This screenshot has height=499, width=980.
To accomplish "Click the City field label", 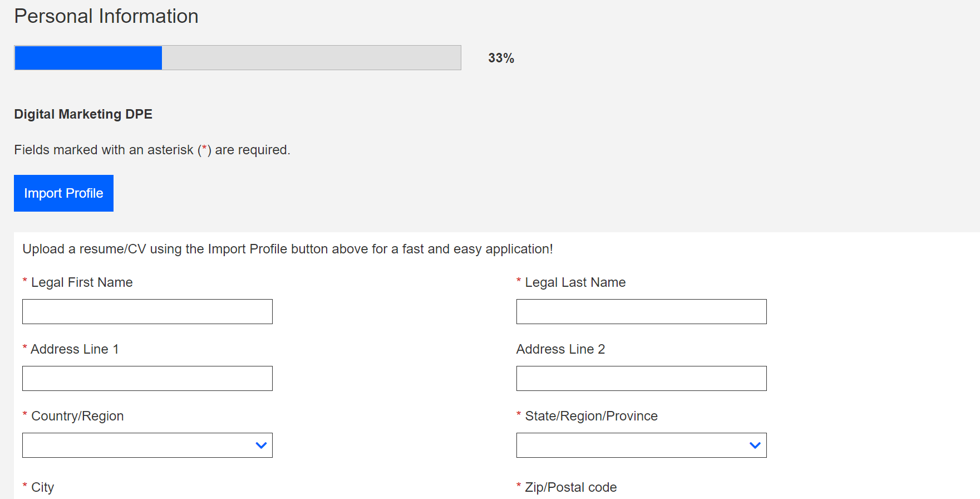I will [42, 487].
